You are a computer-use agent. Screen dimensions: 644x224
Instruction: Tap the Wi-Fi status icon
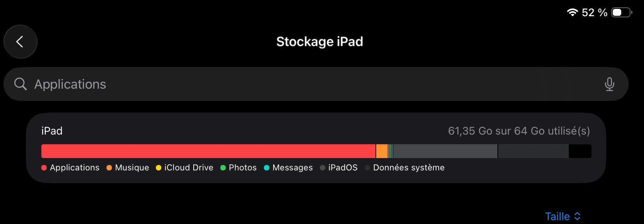coord(572,12)
